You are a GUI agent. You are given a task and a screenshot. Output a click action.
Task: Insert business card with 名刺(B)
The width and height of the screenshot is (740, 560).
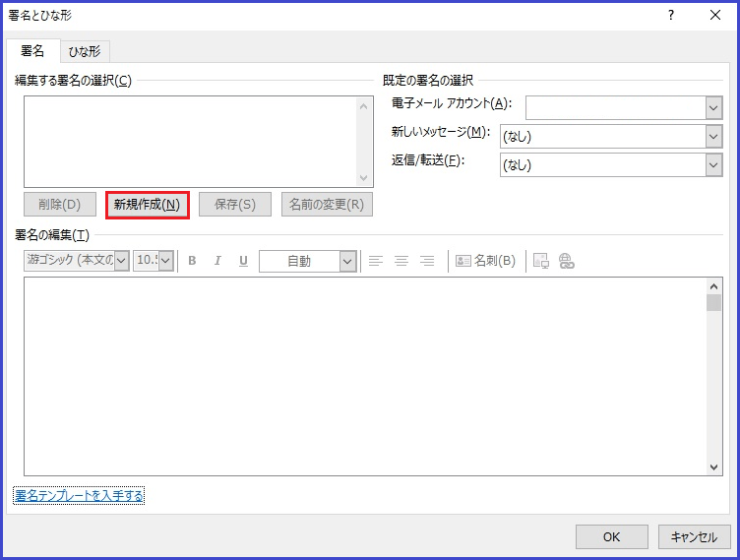coord(486,261)
